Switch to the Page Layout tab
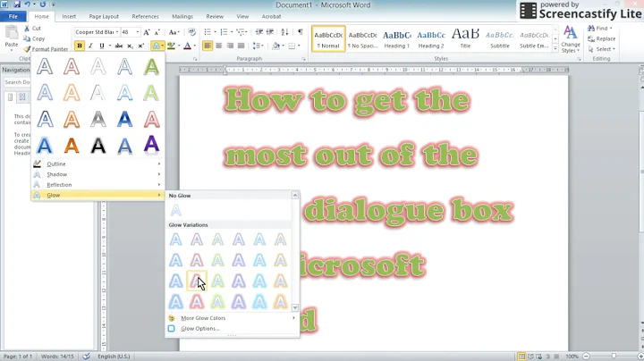 [104, 16]
